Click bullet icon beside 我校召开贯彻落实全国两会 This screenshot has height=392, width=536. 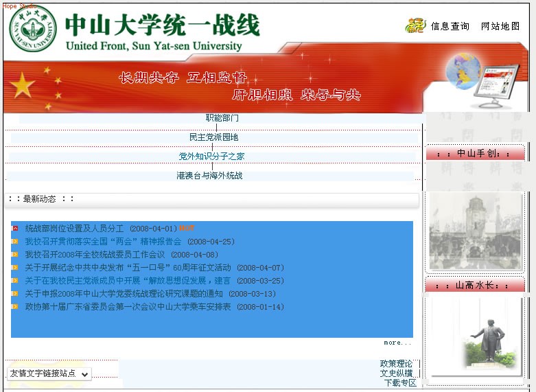(x=14, y=242)
